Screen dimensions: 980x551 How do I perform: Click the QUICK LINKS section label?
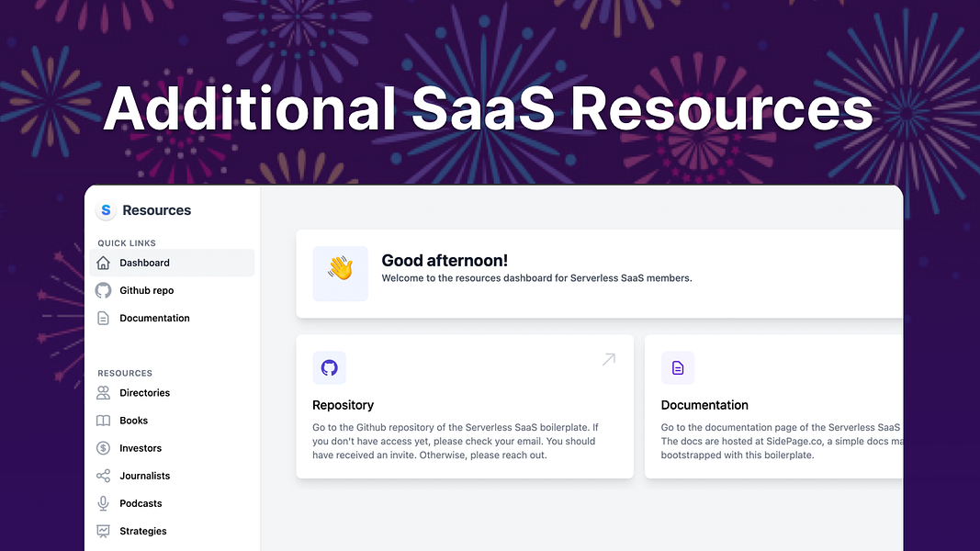coord(127,243)
